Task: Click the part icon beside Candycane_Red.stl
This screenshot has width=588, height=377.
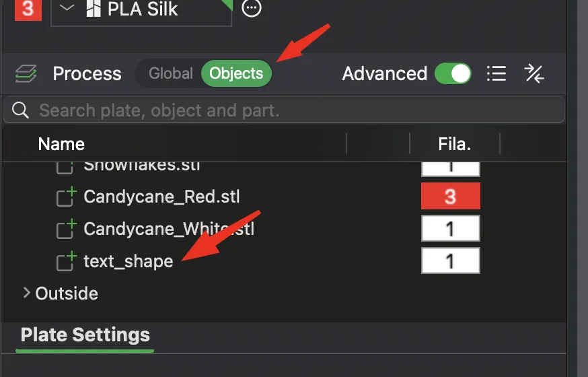Action: point(66,197)
